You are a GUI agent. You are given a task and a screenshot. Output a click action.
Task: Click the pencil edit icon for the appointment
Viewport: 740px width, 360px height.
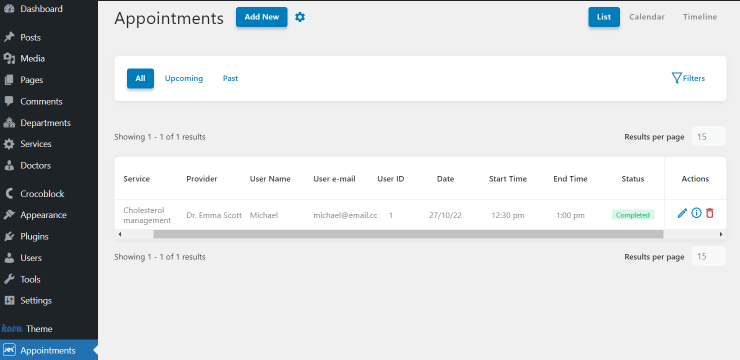click(x=682, y=213)
